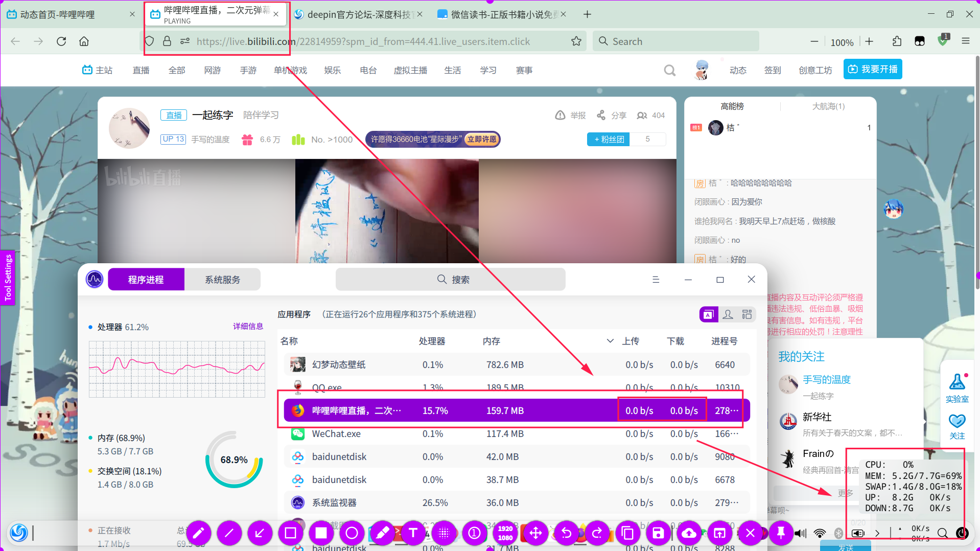The width and height of the screenshot is (980, 551).
Task: Switch to the 大航海(1) tab
Action: pos(828,106)
